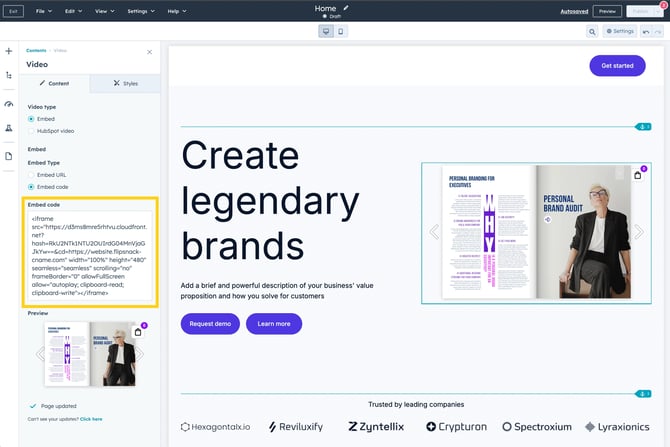Click the 'Add a brief and powerful description' paragraph
670x447 pixels.
point(277,291)
